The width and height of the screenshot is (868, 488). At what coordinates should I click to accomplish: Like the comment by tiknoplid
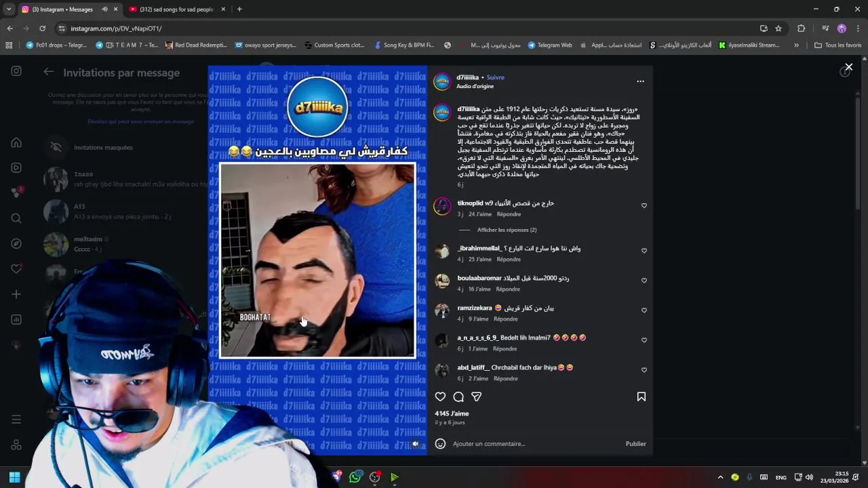(x=644, y=205)
